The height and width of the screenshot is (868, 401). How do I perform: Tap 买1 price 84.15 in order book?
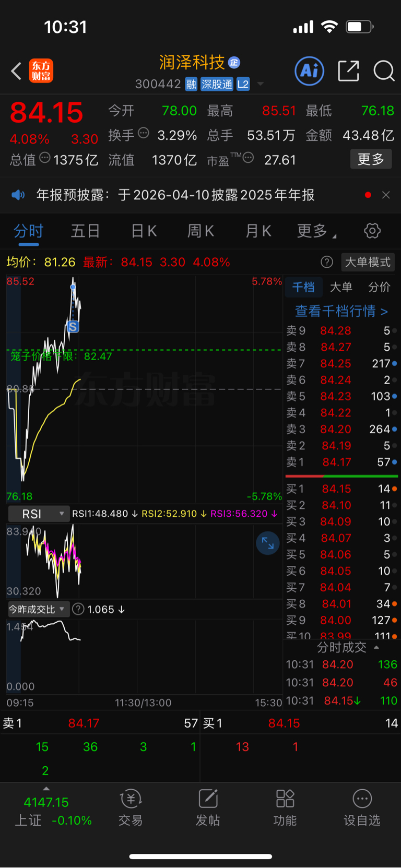[341, 489]
